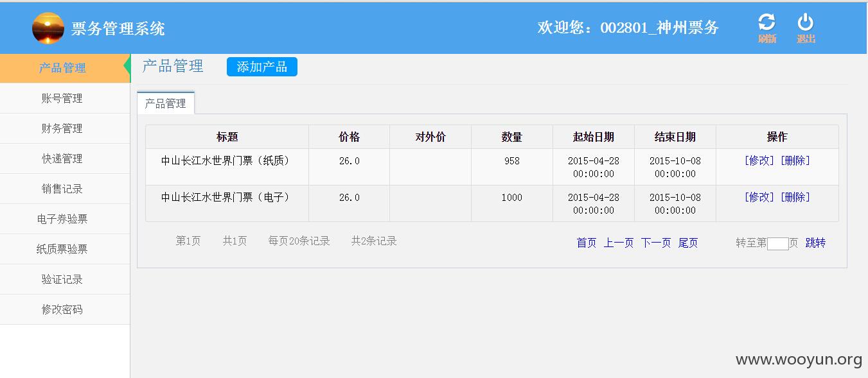
Task: Click the 上一页 pagination link
Action: (x=619, y=243)
